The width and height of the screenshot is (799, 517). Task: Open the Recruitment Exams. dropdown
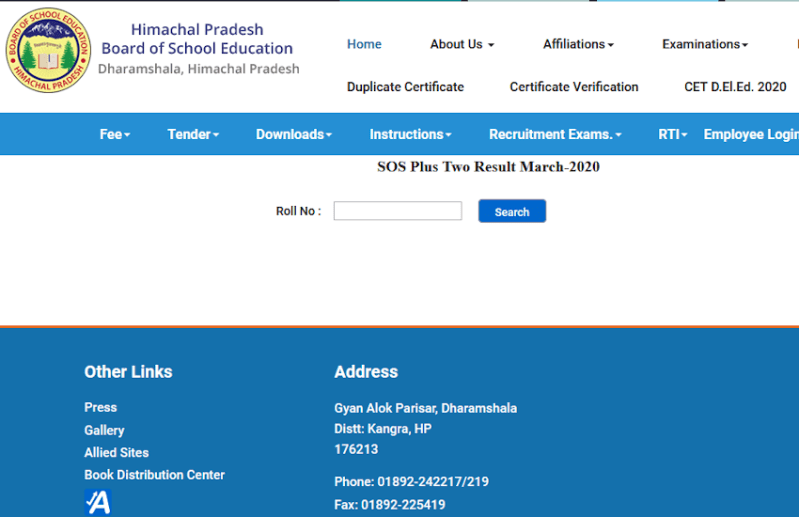click(x=555, y=134)
